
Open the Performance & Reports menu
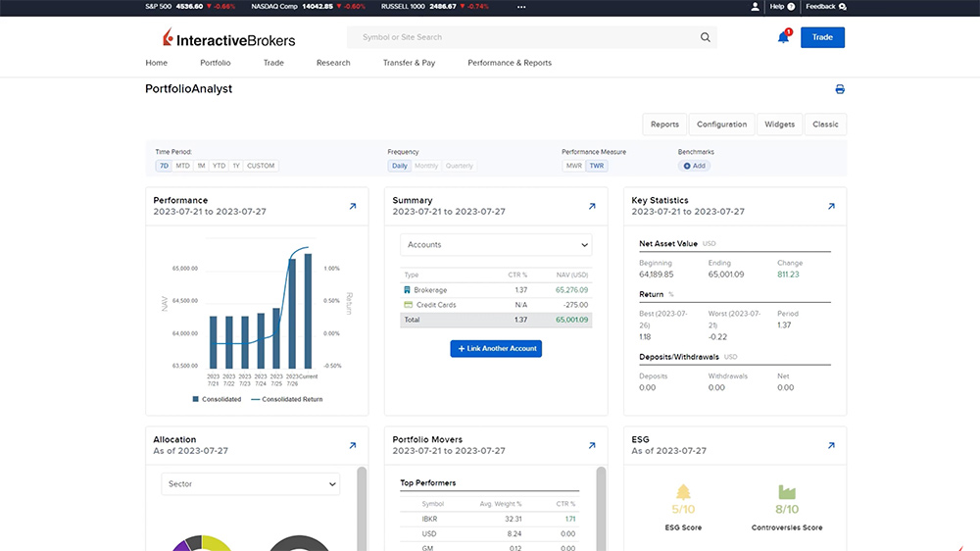[x=510, y=63]
